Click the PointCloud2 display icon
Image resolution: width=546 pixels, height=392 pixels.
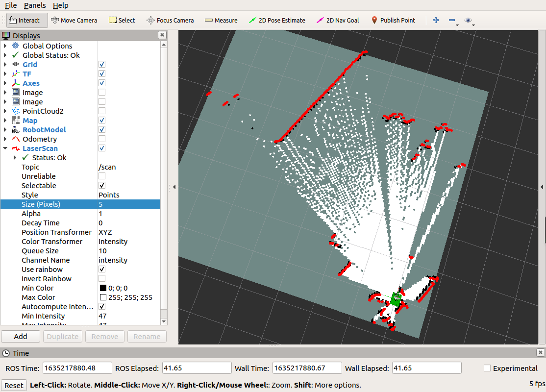[16, 111]
